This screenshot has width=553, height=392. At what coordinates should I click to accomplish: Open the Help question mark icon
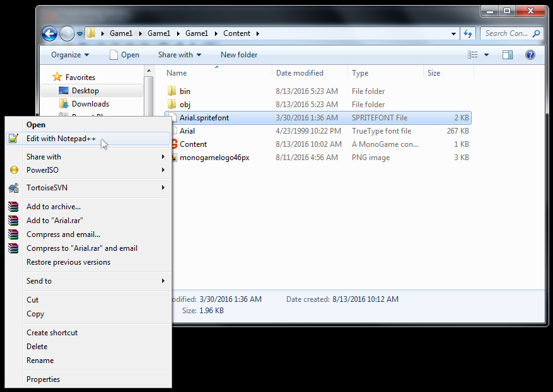530,55
